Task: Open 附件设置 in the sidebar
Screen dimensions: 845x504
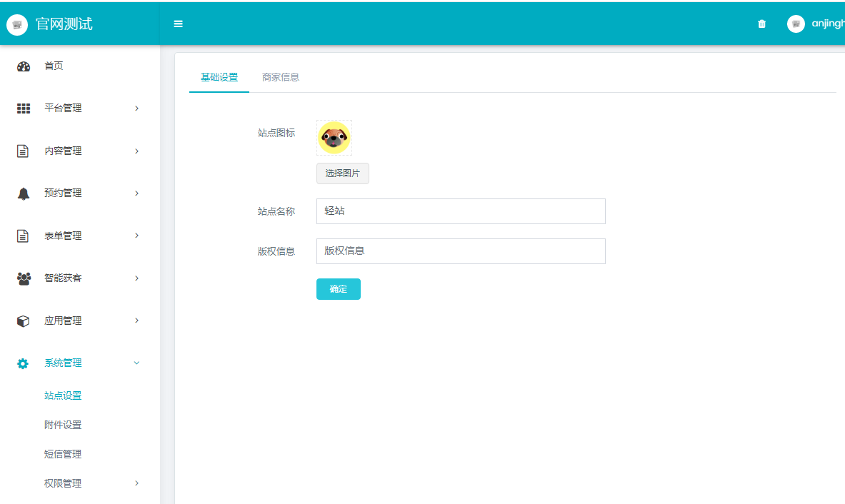Action: coord(63,425)
